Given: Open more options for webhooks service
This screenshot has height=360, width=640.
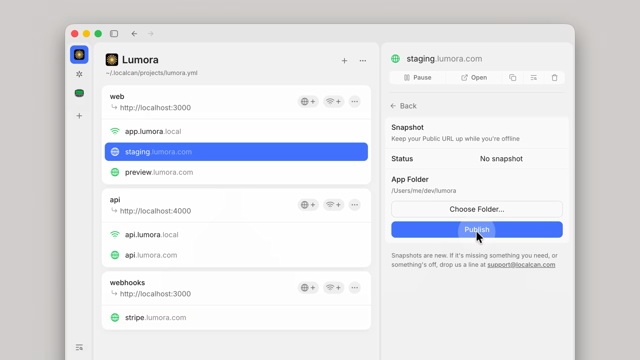Looking at the screenshot, I should coord(355,288).
